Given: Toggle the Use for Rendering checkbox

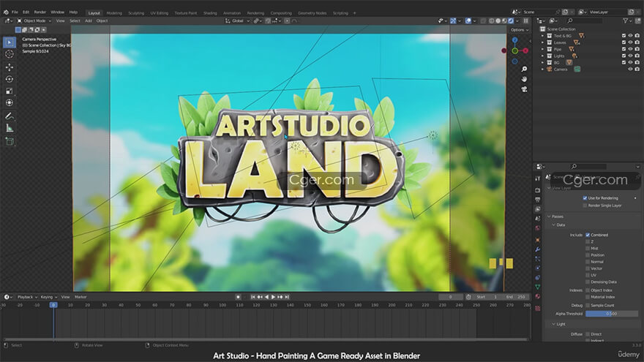Looking at the screenshot, I should point(585,198).
